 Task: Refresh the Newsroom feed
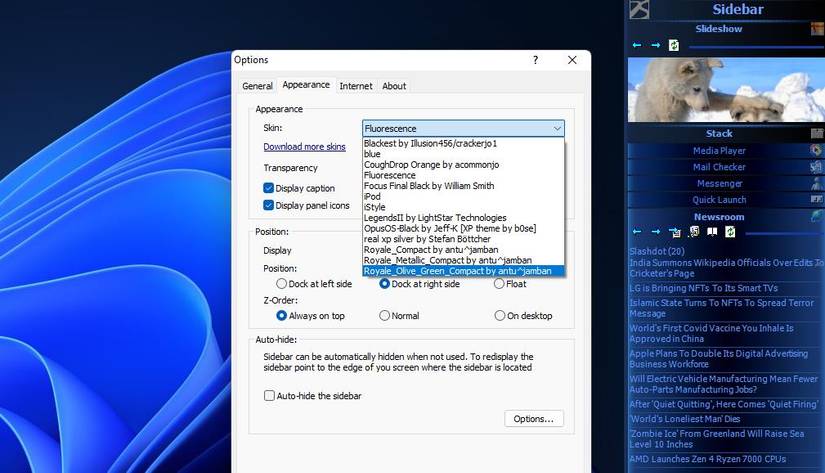coord(730,232)
